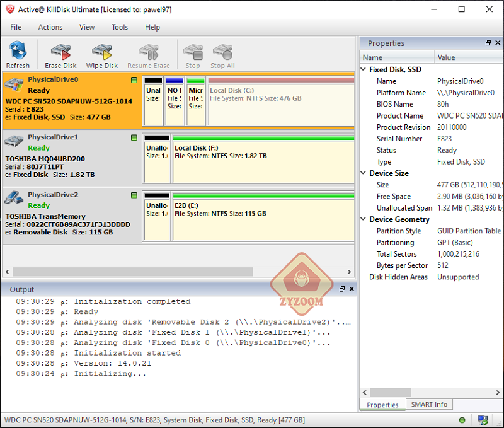Close the Output panel
This screenshot has width=504, height=428.
(352, 289)
